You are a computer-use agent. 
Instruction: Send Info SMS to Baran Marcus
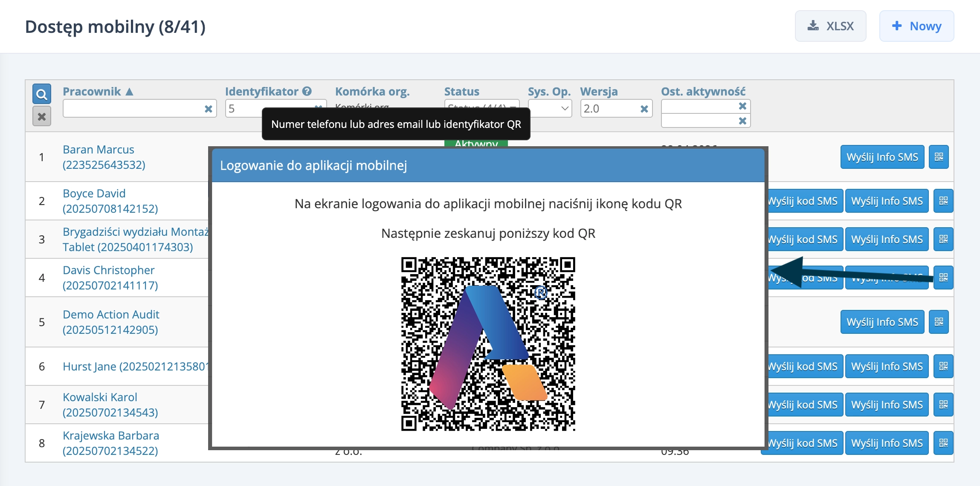coord(882,157)
